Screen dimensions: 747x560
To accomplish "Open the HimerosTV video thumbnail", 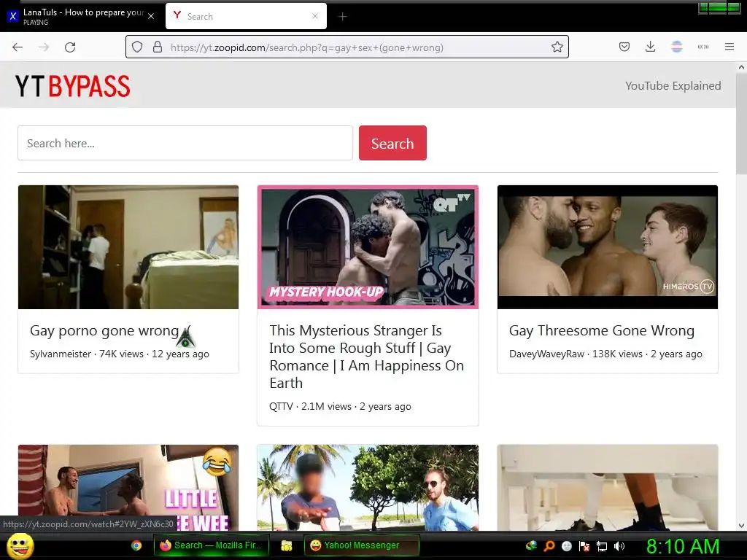I will click(x=608, y=247).
